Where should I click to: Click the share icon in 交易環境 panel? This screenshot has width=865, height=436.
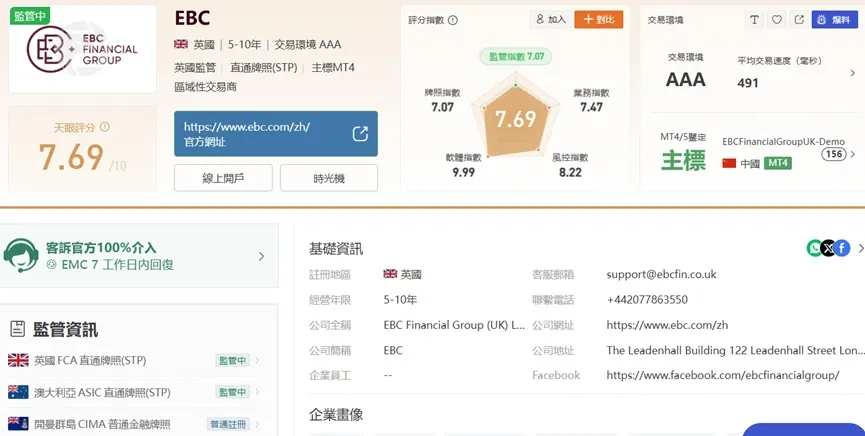pyautogui.click(x=799, y=19)
